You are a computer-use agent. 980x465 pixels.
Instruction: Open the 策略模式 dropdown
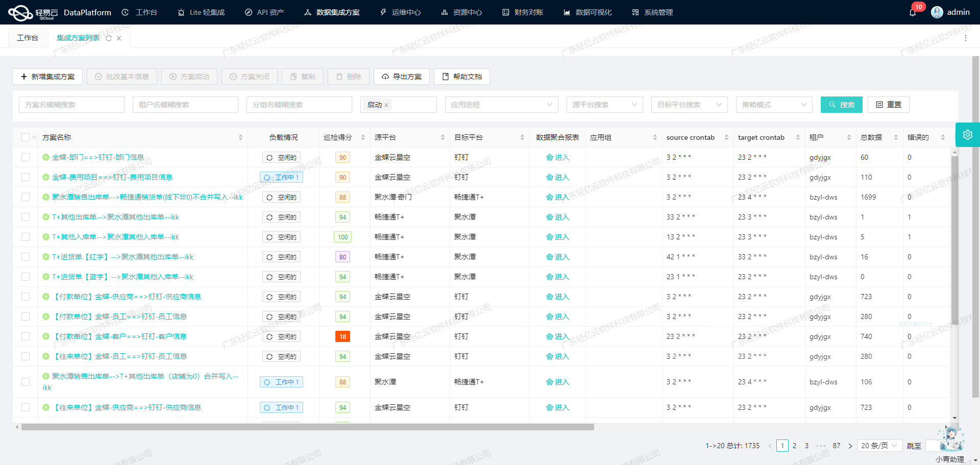(774, 105)
